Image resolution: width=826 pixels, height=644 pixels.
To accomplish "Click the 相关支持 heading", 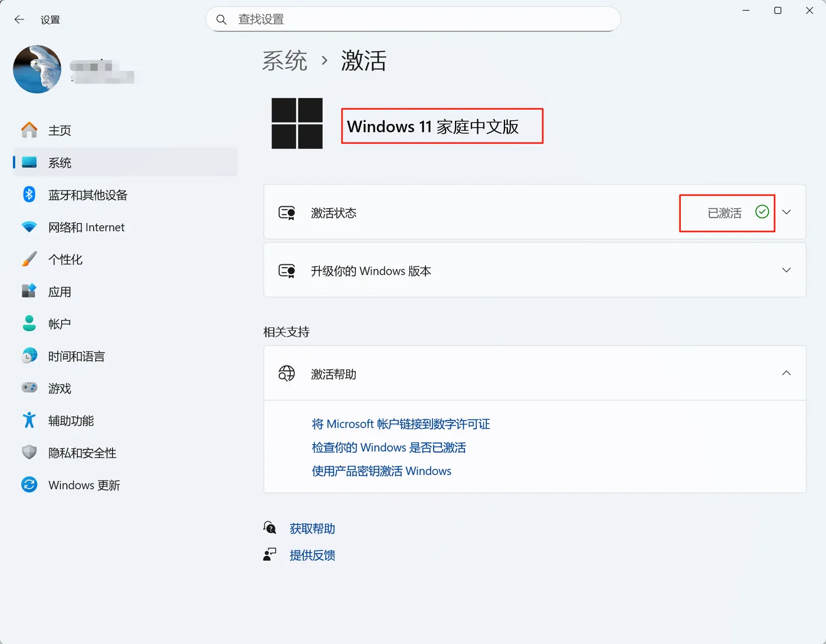I will coord(286,331).
